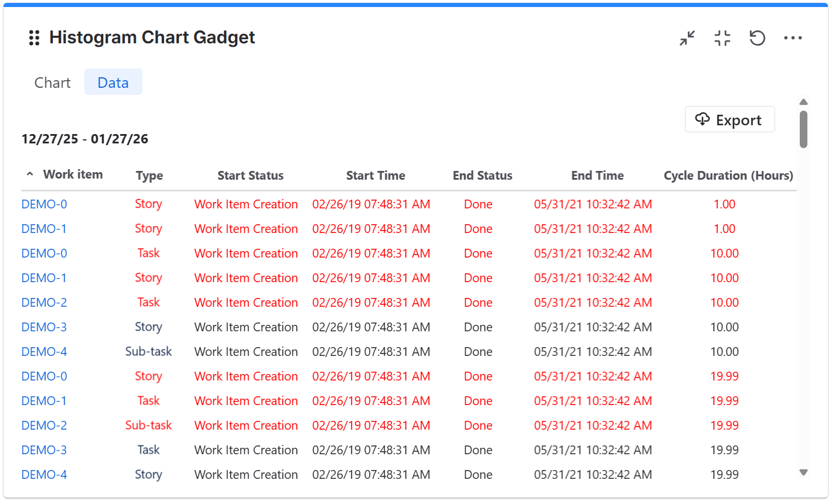Select the fullscreen corners icon
Viewport: 832px width, 504px height.
722,37
